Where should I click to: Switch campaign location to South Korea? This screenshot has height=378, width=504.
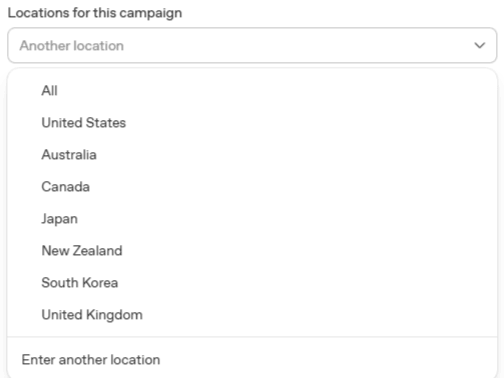pyautogui.click(x=252, y=283)
